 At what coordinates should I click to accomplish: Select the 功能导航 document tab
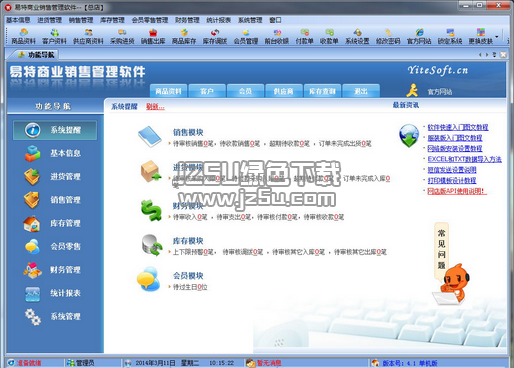[x=36, y=55]
